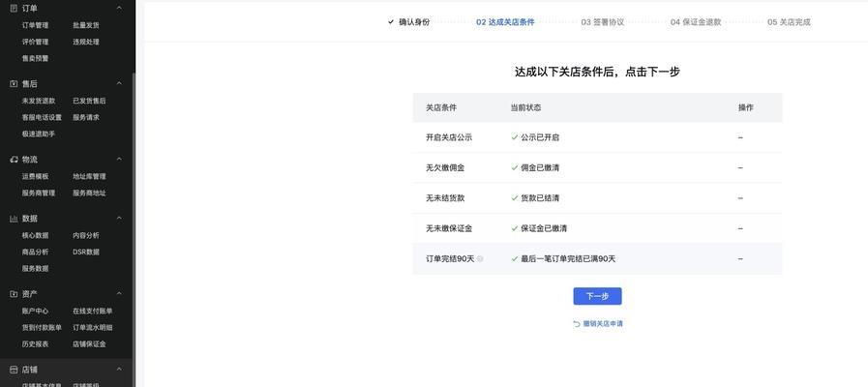Select 地址库管理 in the sidebar
The image size is (868, 387).
[89, 176]
